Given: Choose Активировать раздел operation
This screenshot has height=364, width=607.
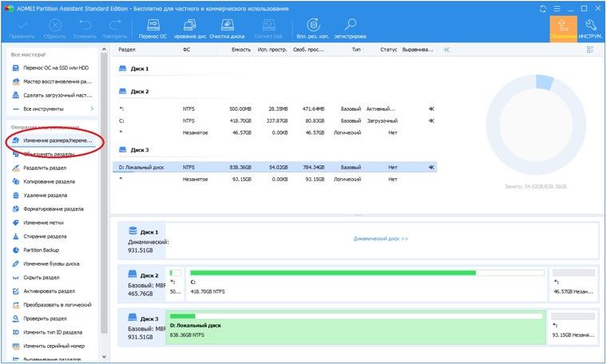Looking at the screenshot, I should coord(44,291).
